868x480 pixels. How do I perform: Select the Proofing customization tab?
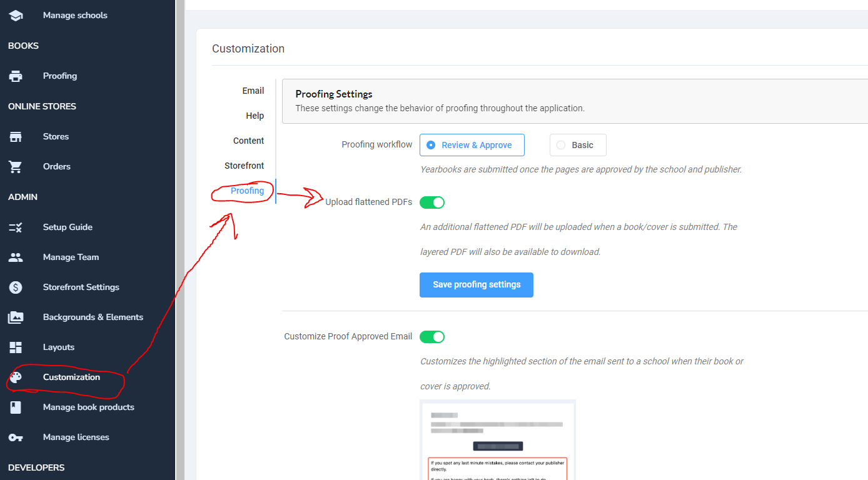248,191
